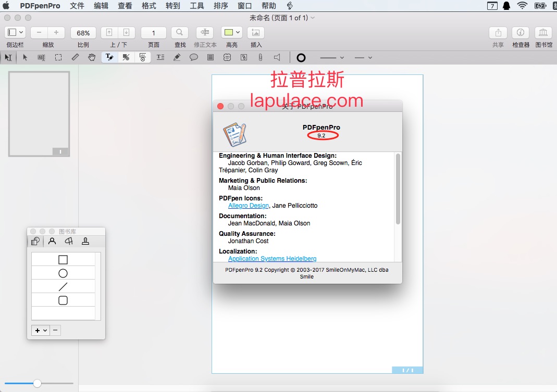Open the Sidebar (侧边栏) dropdown
Screen dimensions: 557x392
tap(15, 33)
